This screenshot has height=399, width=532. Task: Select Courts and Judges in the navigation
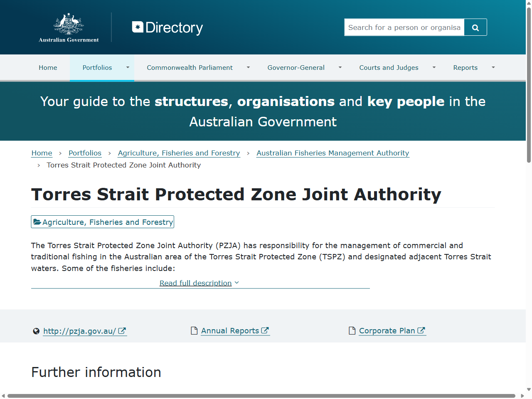(389, 67)
